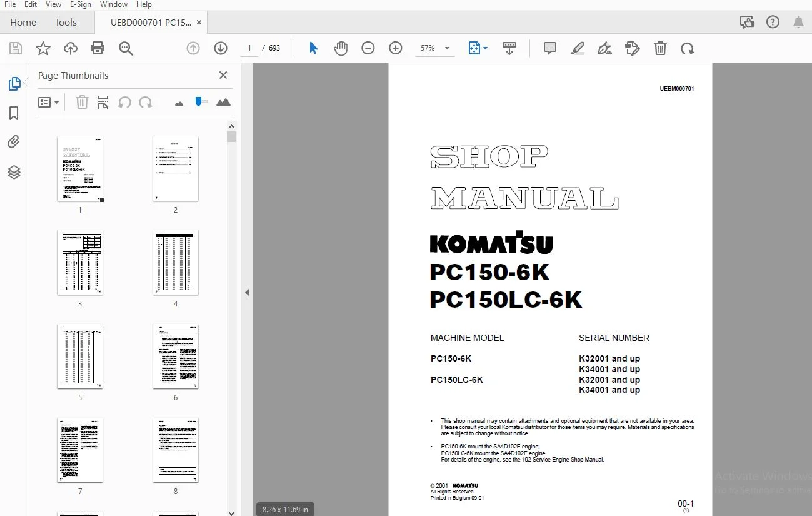Collapse the navigation pane arrow

[x=247, y=292]
